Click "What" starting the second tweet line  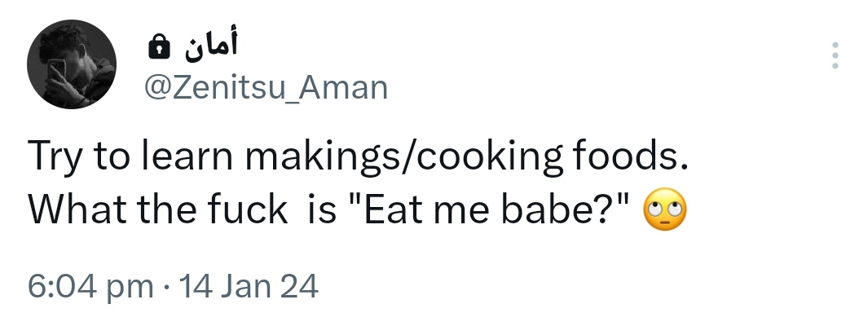70,212
